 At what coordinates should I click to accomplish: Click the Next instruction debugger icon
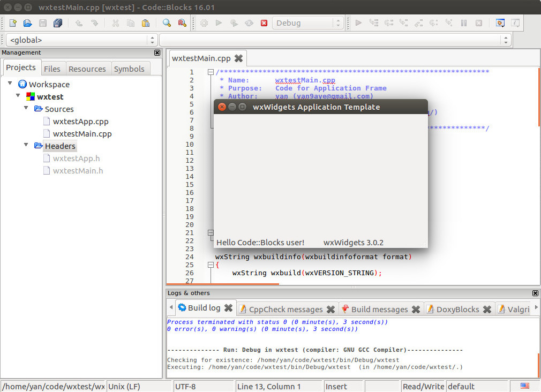(x=434, y=23)
